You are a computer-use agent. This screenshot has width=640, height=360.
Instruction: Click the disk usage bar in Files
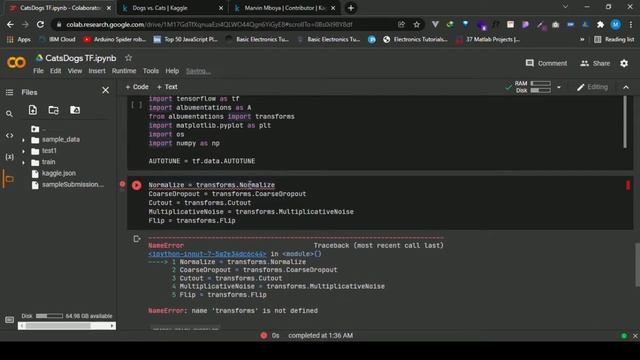click(49, 316)
